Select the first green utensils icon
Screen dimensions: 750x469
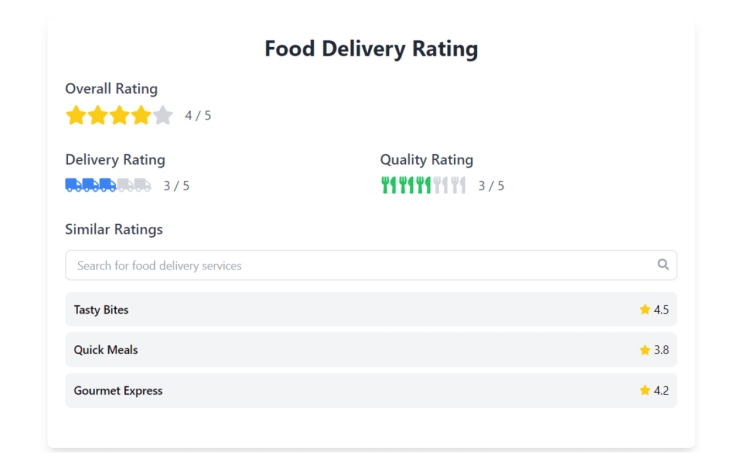tap(388, 185)
